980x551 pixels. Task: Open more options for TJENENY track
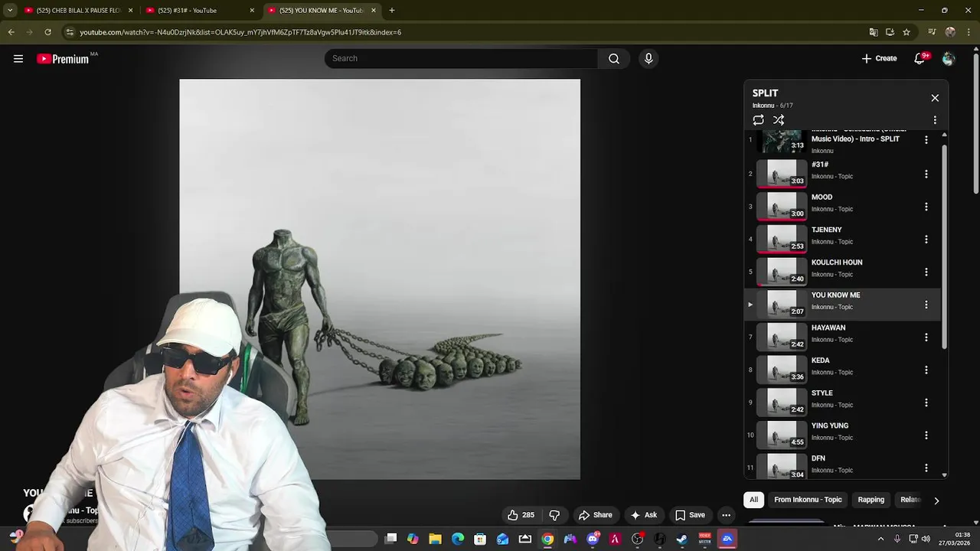click(926, 240)
